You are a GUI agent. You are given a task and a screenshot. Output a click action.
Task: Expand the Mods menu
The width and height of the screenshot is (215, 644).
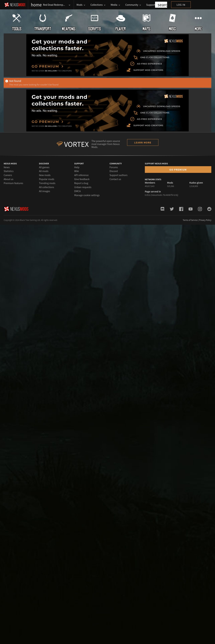(81, 5)
